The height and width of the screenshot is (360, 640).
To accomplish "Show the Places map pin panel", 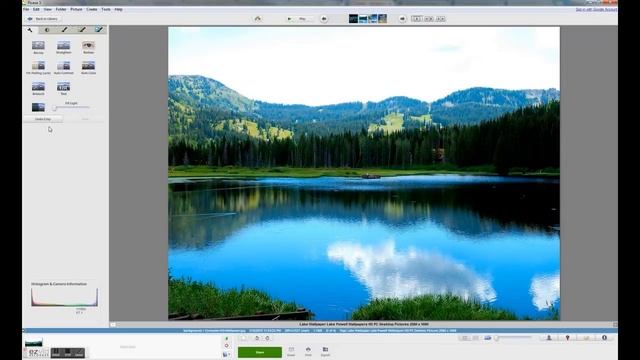I will point(567,338).
